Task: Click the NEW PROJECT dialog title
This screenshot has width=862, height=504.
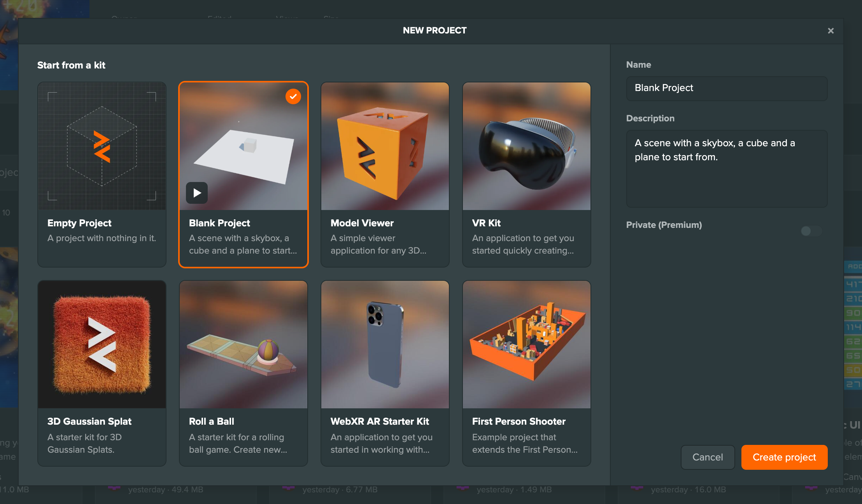Action: coord(435,30)
